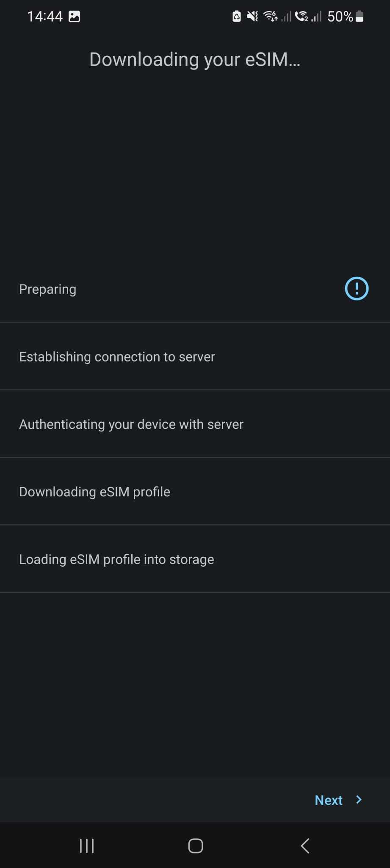Image resolution: width=390 pixels, height=868 pixels.
Task: Tap the alert icon next to Preparing
Action: (357, 289)
